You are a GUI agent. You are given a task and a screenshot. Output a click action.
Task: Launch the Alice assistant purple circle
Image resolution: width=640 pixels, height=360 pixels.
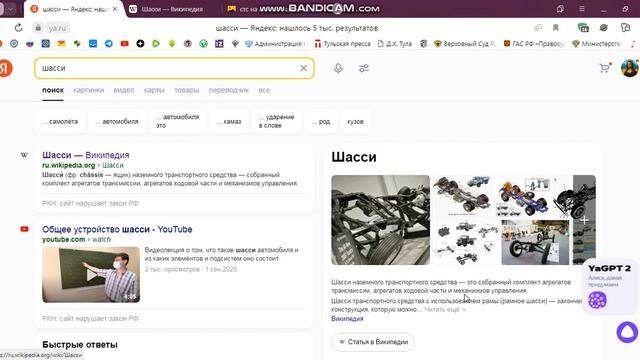click(x=627, y=332)
